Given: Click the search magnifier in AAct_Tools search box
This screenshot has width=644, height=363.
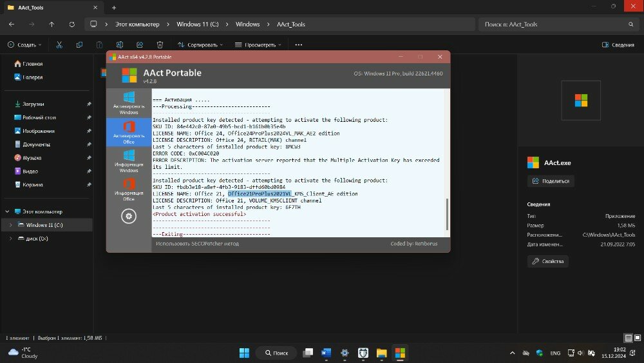Looking at the screenshot, I should point(631,25).
